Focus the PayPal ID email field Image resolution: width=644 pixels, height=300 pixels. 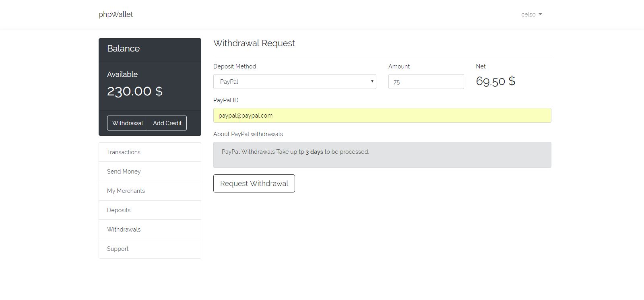click(x=382, y=116)
